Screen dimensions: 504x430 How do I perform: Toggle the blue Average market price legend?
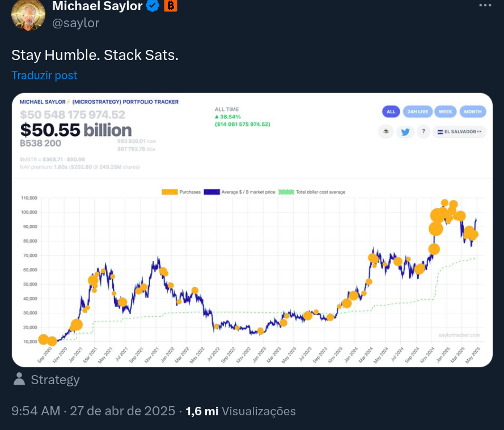click(212, 192)
